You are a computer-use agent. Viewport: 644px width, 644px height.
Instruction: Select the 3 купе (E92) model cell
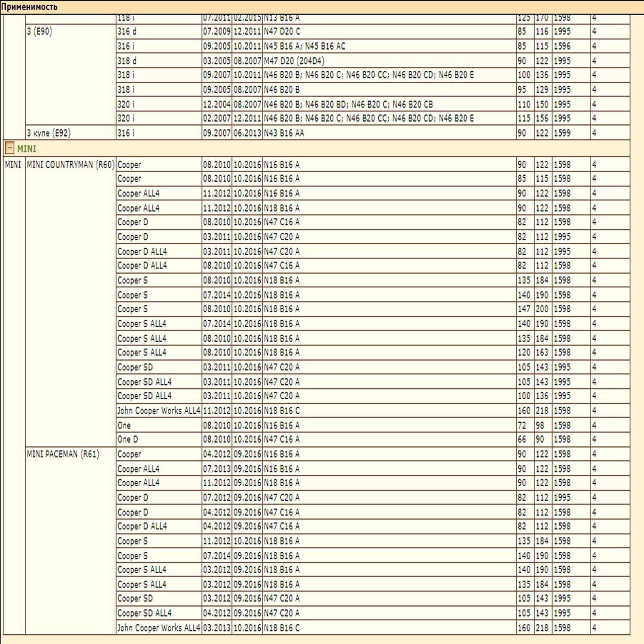coord(49,133)
